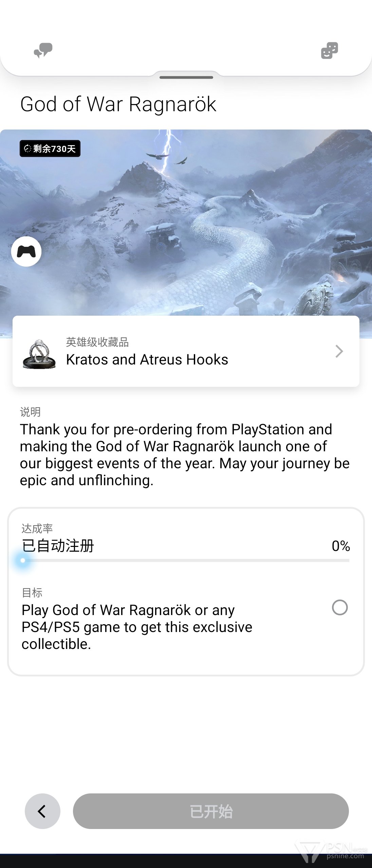Image resolution: width=372 pixels, height=868 pixels.
Task: Tap the God of War Ragnarök title
Action: tap(118, 104)
